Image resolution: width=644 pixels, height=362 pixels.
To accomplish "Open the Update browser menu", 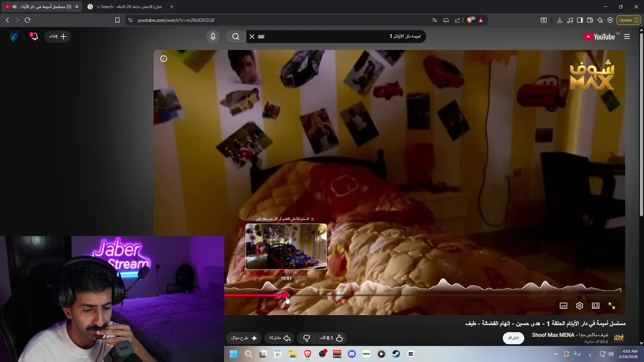I will 628,20.
